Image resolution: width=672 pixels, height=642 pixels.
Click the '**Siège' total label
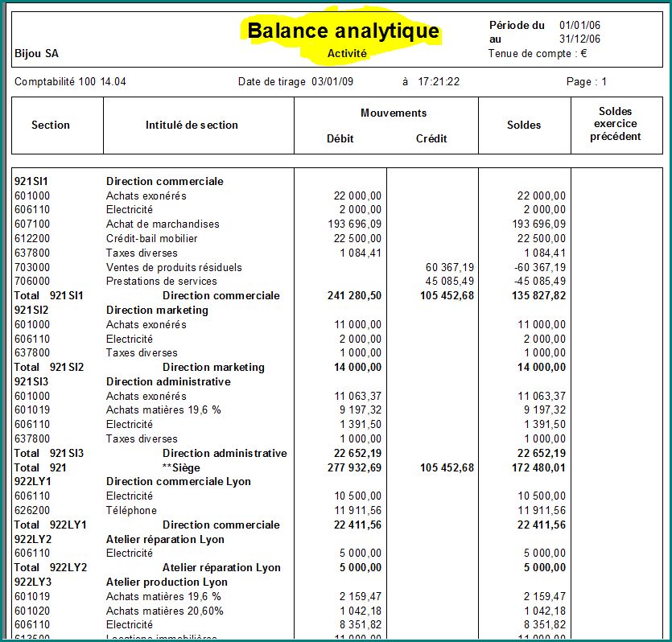pos(181,467)
